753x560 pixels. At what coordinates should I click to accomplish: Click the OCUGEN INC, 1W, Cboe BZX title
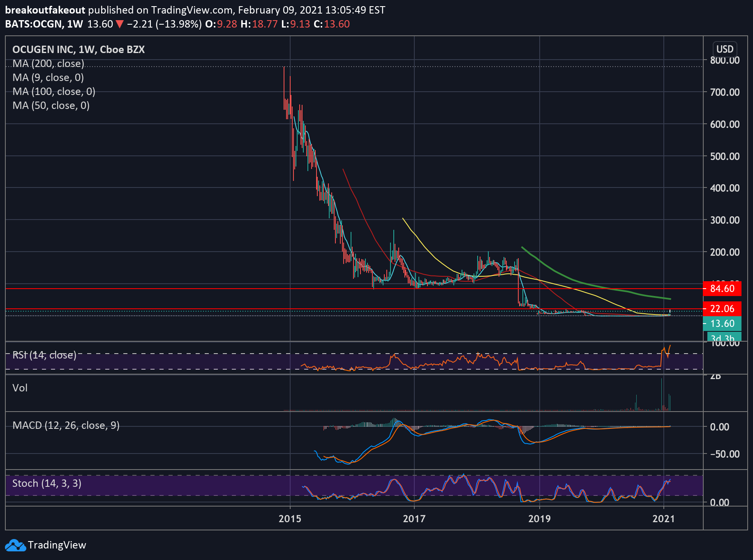pyautogui.click(x=79, y=49)
